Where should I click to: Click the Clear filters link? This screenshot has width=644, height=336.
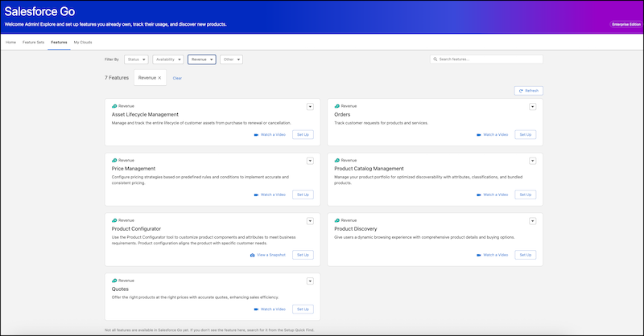(177, 78)
